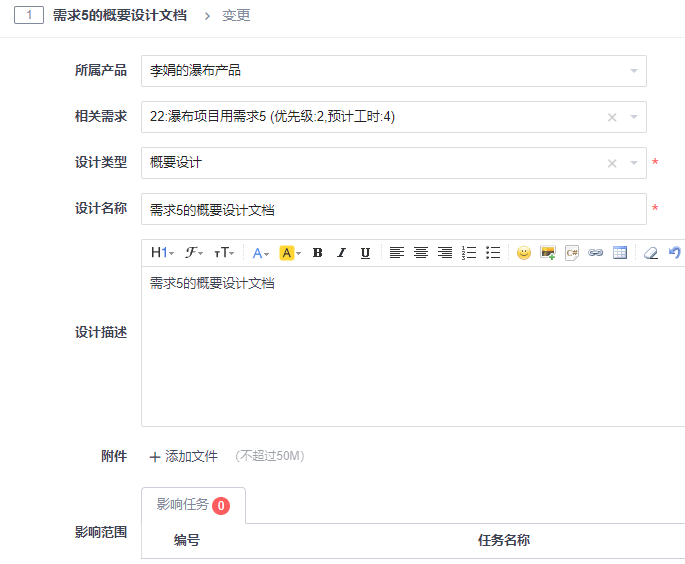Insert a numbered list
The image size is (685, 564).
469,253
